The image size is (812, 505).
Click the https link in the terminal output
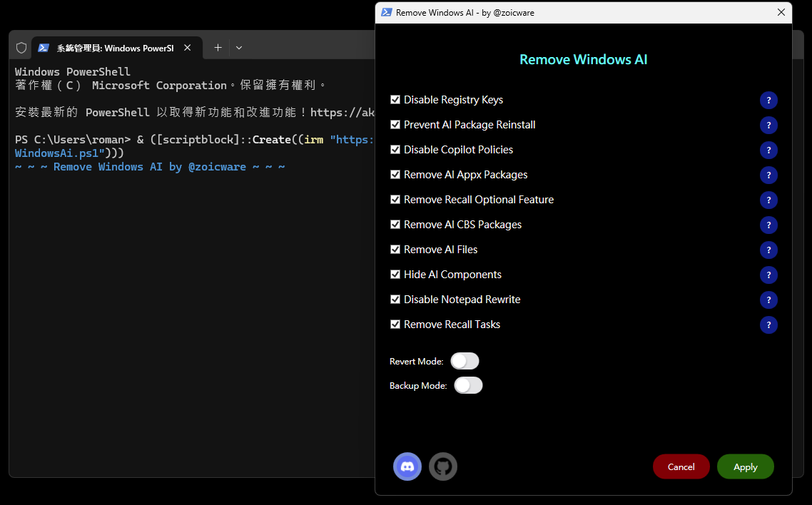tap(344, 112)
